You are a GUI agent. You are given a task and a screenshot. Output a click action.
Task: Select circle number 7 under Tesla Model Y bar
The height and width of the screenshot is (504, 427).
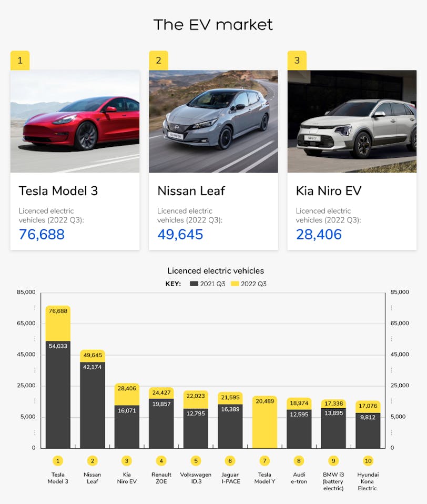click(265, 461)
